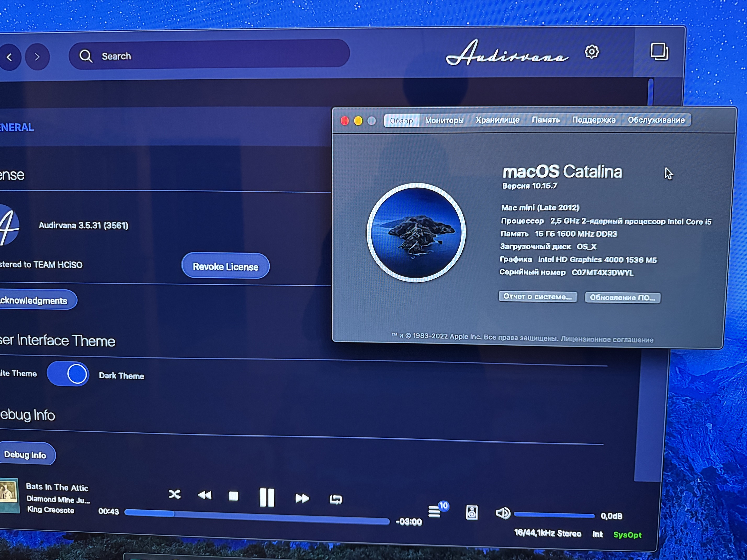This screenshot has width=747, height=560.
Task: Click into the Search field
Action: (x=209, y=54)
